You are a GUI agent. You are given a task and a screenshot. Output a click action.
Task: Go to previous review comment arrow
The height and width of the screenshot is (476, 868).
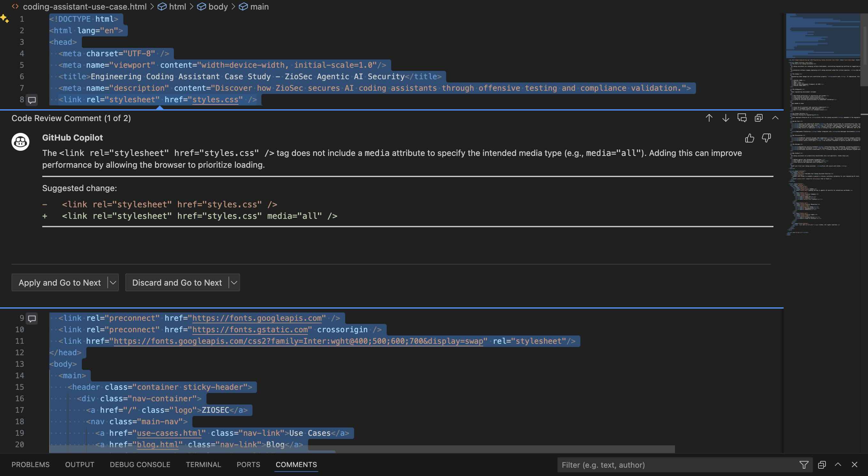(x=709, y=118)
